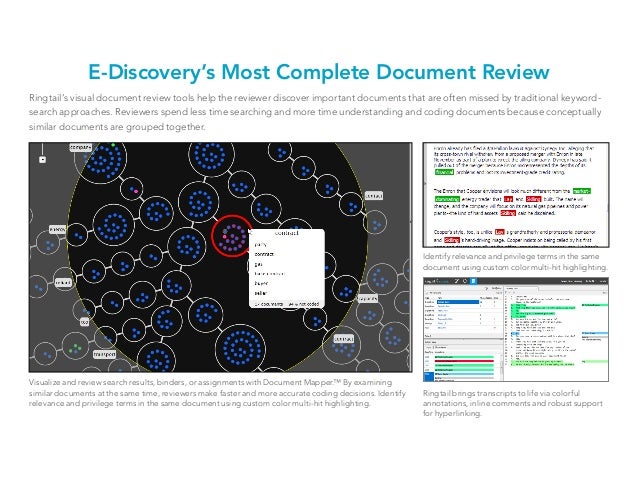Click the green "financial" highlighted term
This screenshot has width=638, height=493.
click(444, 172)
